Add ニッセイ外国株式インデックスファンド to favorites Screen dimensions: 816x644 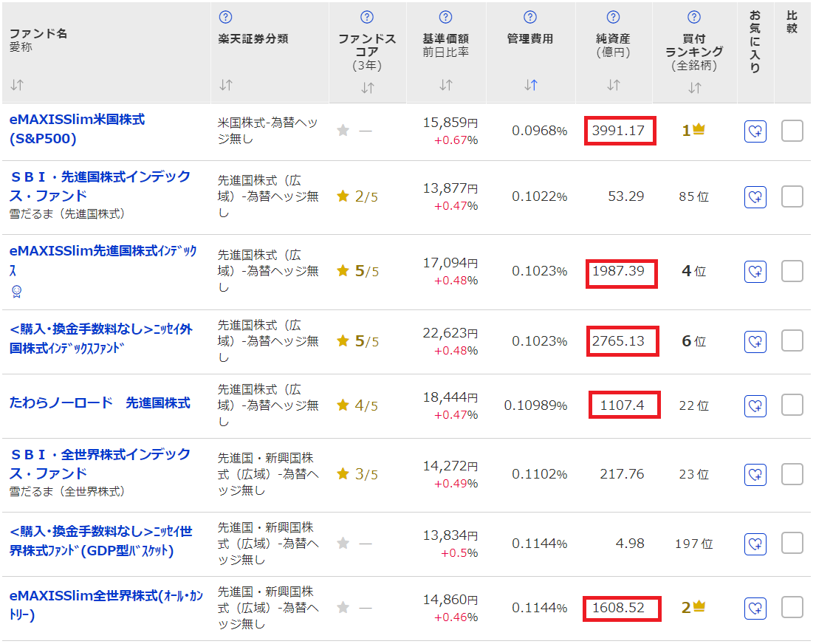(x=755, y=341)
